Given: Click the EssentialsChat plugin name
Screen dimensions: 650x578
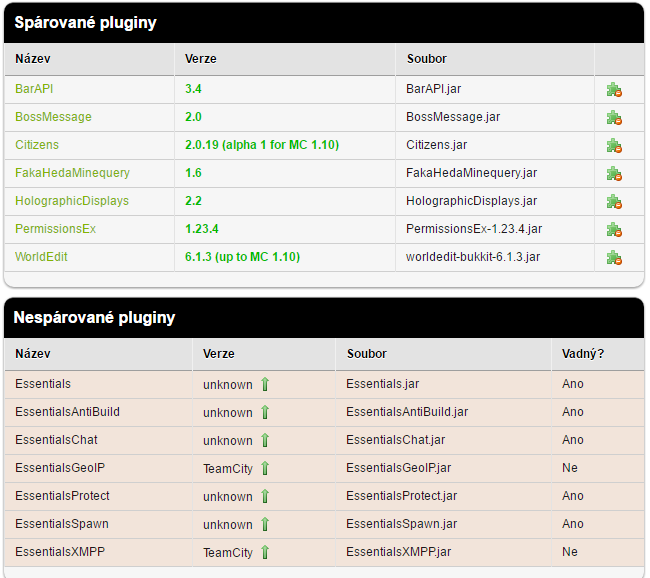Looking at the screenshot, I should [x=56, y=440].
